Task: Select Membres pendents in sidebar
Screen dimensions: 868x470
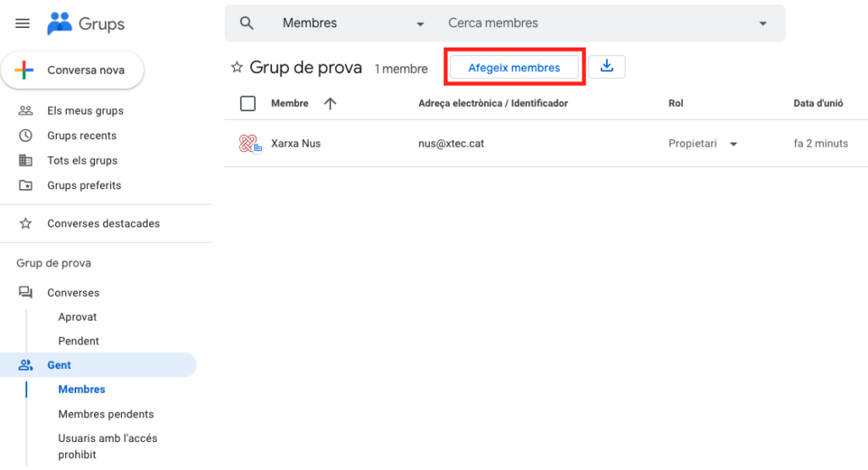Action: click(106, 414)
